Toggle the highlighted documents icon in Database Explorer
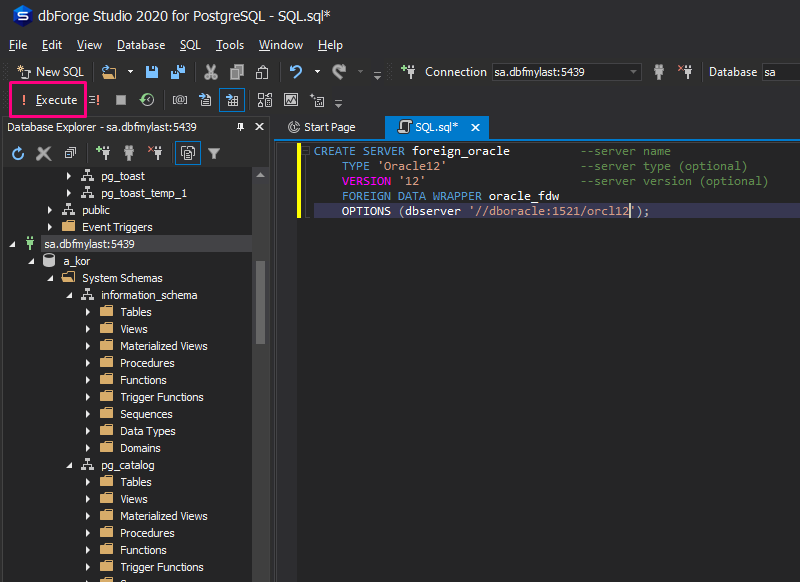This screenshot has height=582, width=800. pos(188,153)
